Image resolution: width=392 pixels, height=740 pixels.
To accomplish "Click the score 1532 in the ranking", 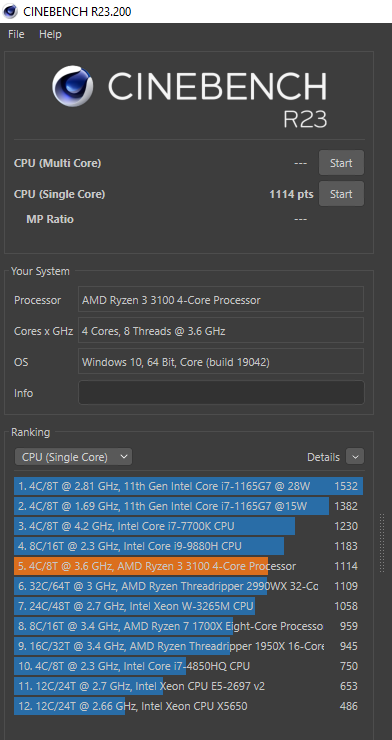I will pos(346,486).
